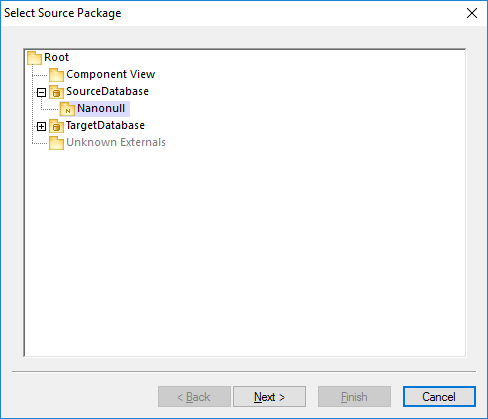Click the Unknown Externals folder icon

pos(56,143)
